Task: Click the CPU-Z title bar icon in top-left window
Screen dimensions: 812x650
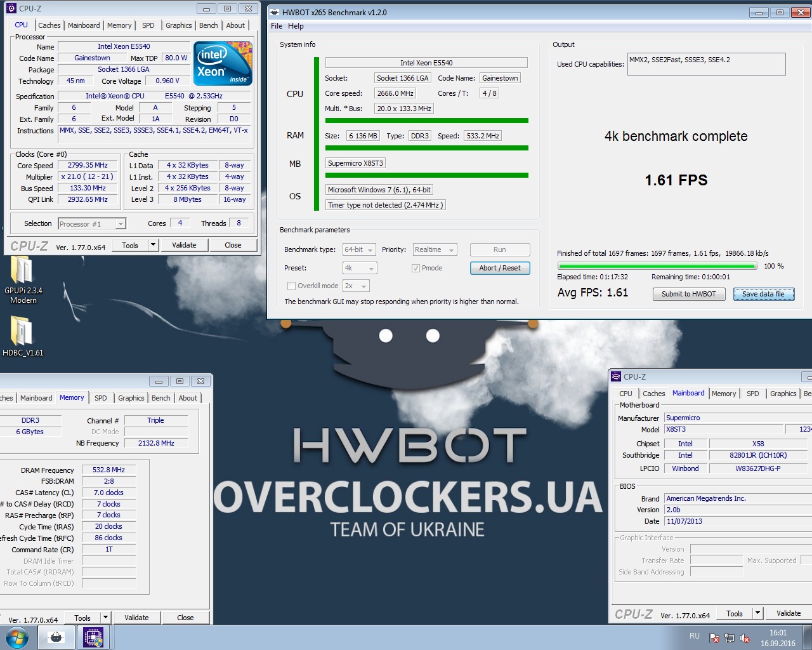Action: click(11, 8)
